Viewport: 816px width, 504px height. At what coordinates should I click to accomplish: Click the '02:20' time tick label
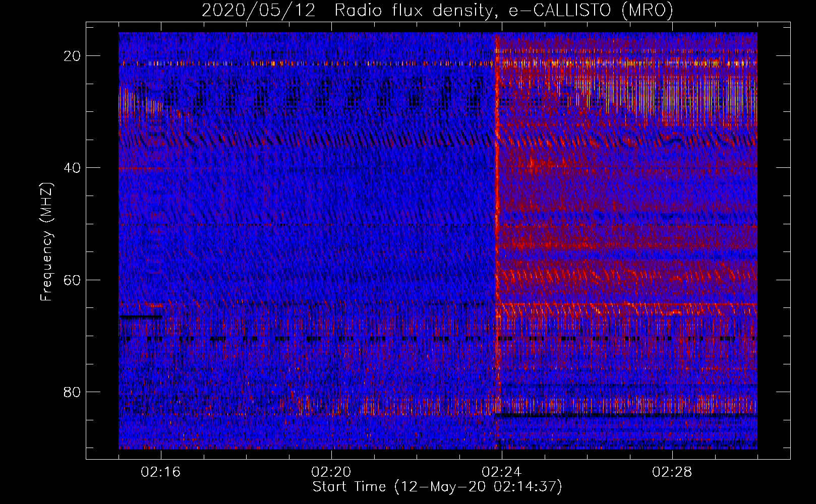click(331, 472)
